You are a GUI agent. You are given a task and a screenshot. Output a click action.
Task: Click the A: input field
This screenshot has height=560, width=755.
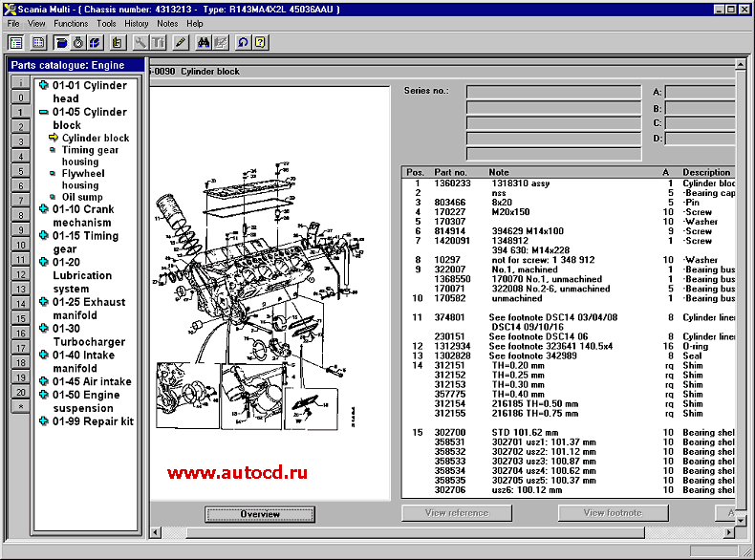click(700, 92)
